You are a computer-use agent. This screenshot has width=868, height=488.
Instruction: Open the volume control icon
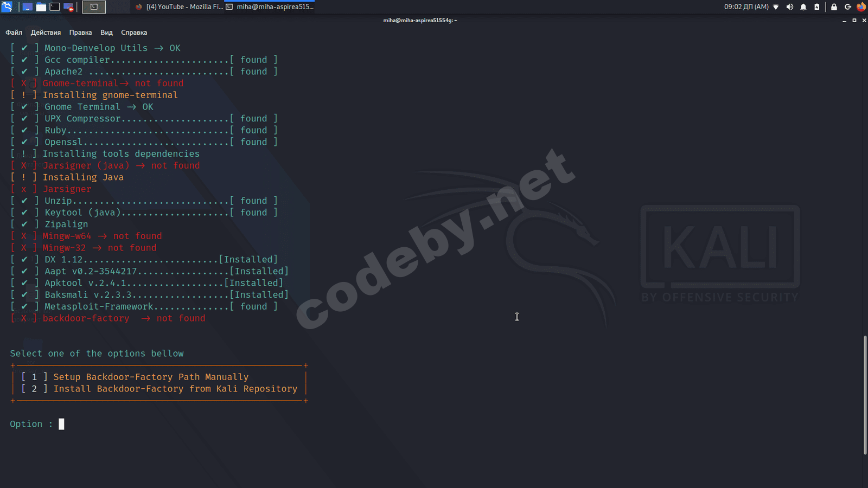(790, 7)
